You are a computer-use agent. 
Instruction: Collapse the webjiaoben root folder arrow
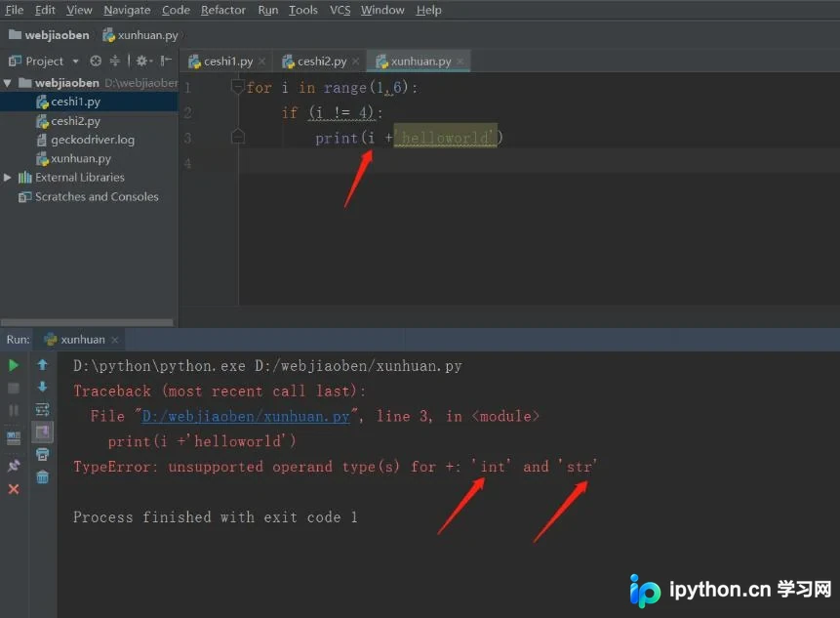(x=8, y=83)
